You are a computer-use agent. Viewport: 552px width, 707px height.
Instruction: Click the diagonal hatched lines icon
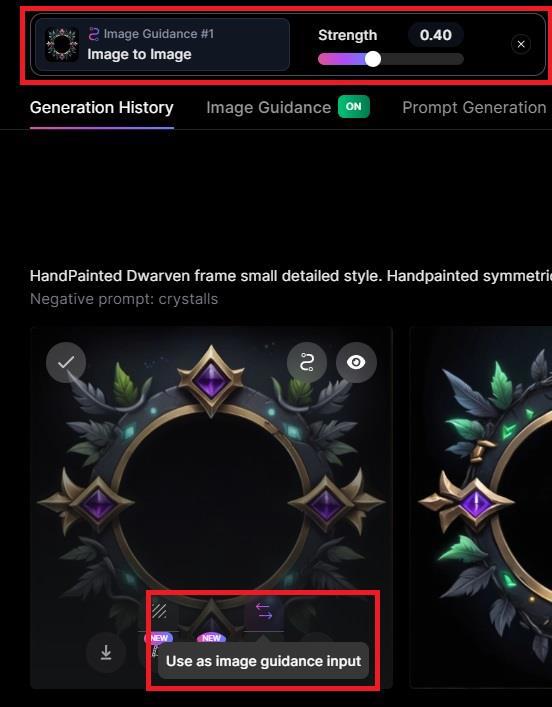coord(159,611)
